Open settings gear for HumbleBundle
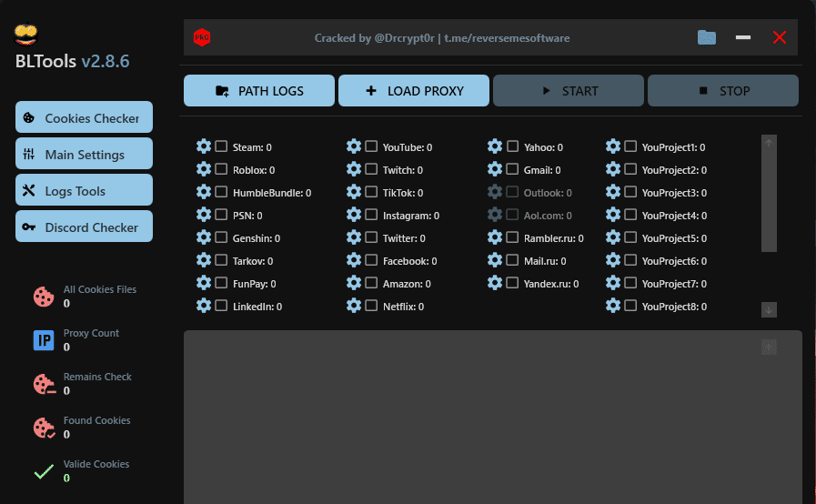 point(204,192)
